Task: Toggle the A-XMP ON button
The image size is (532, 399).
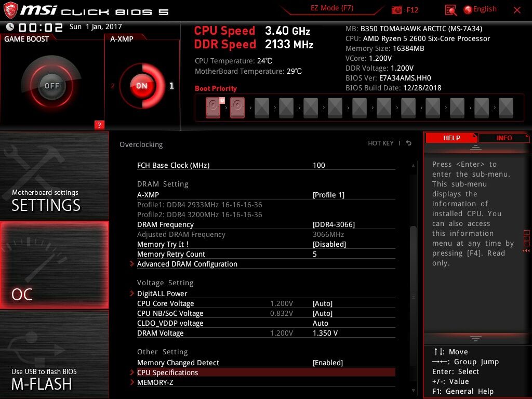Action: click(142, 86)
